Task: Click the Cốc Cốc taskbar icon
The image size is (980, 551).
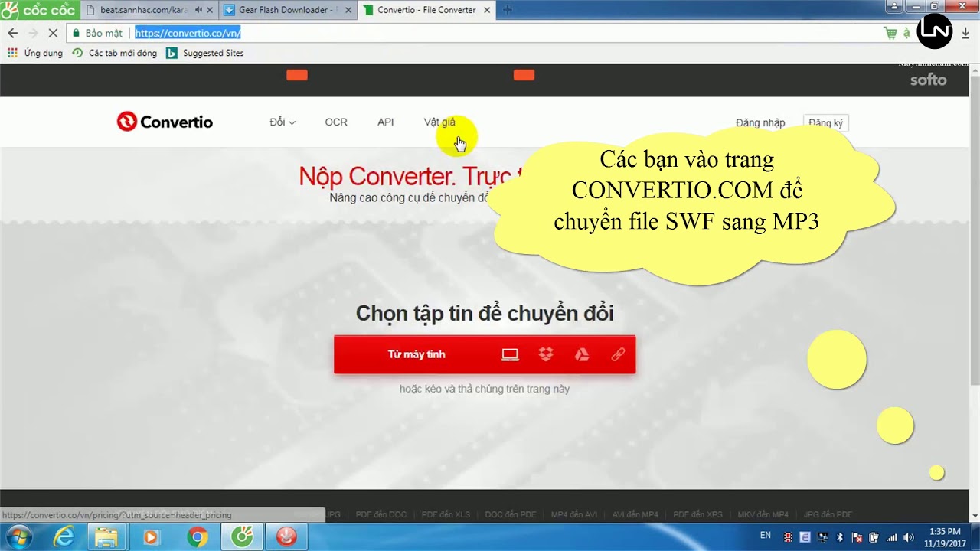Action: pos(243,537)
